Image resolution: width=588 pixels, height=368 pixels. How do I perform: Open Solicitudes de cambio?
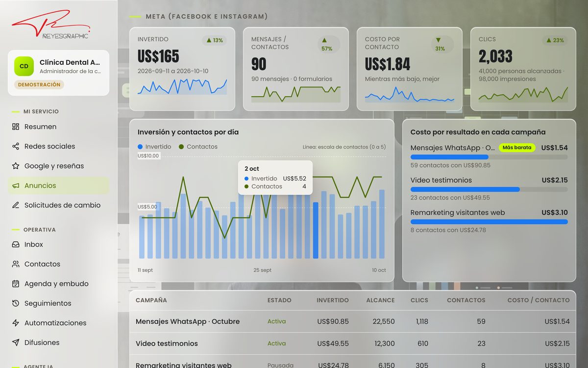(x=58, y=205)
